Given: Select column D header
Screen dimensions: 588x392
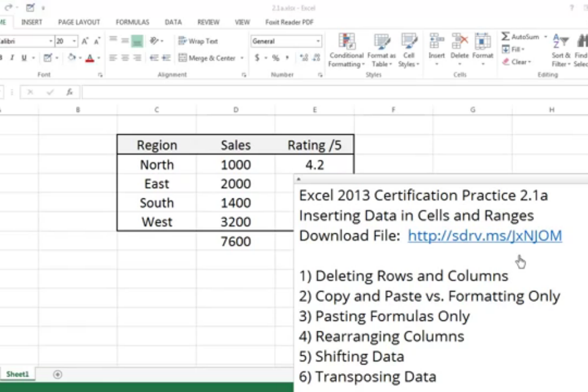Looking at the screenshot, I should 235,110.
